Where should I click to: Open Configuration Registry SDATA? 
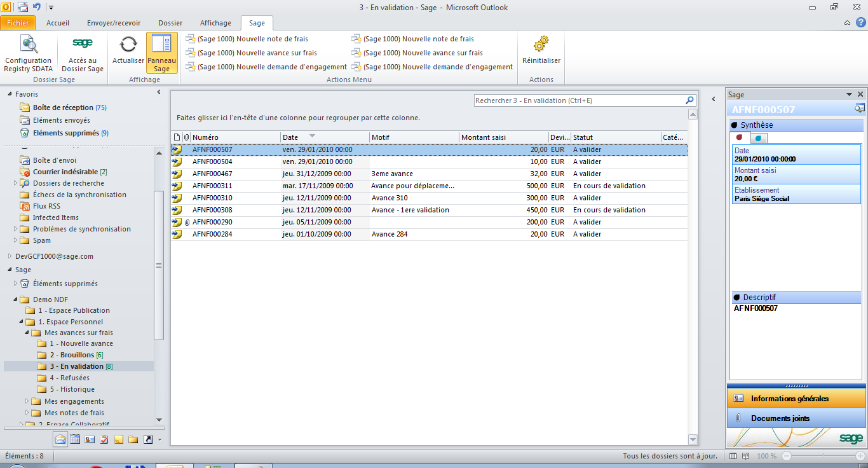point(28,53)
